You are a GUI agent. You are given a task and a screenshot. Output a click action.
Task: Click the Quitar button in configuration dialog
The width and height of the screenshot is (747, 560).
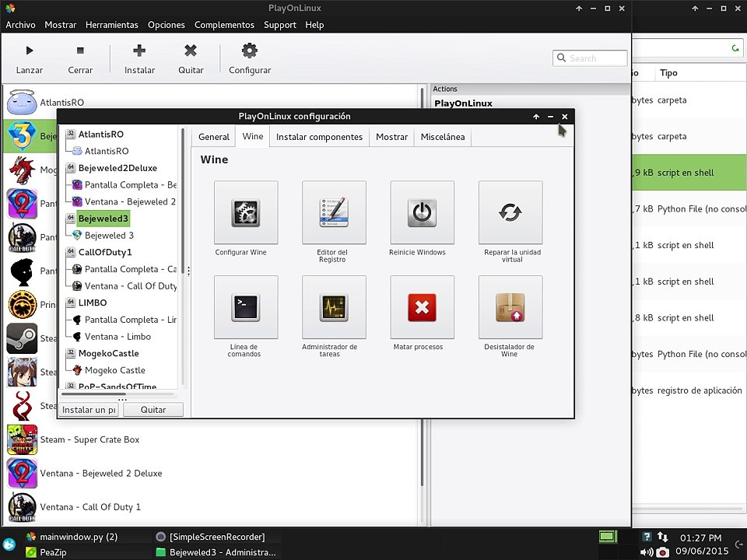pos(153,410)
